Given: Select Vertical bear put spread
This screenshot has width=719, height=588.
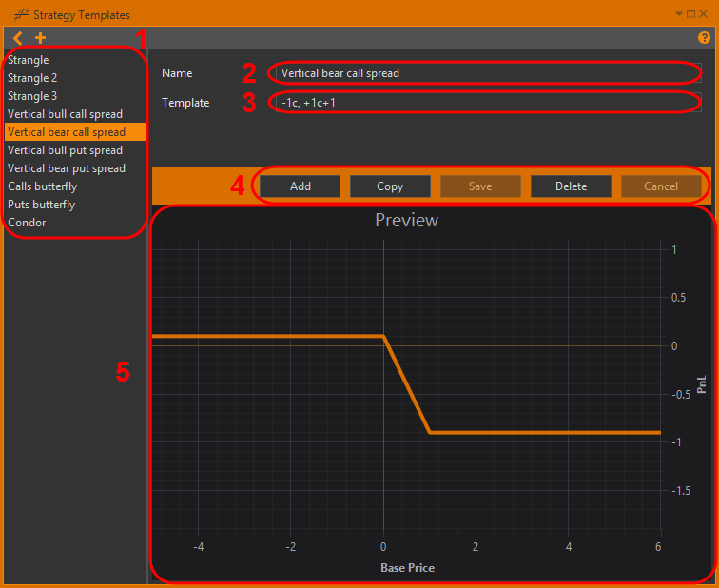Looking at the screenshot, I should pyautogui.click(x=67, y=168).
